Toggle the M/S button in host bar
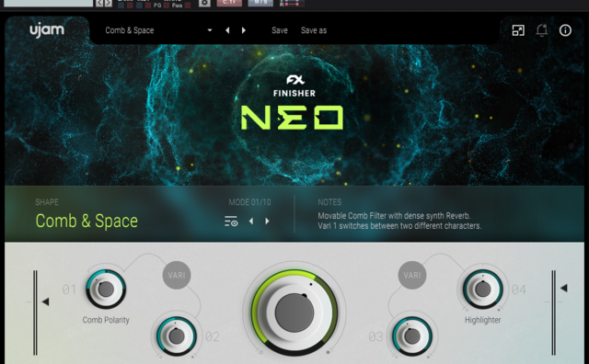589x364 pixels. 260,3
